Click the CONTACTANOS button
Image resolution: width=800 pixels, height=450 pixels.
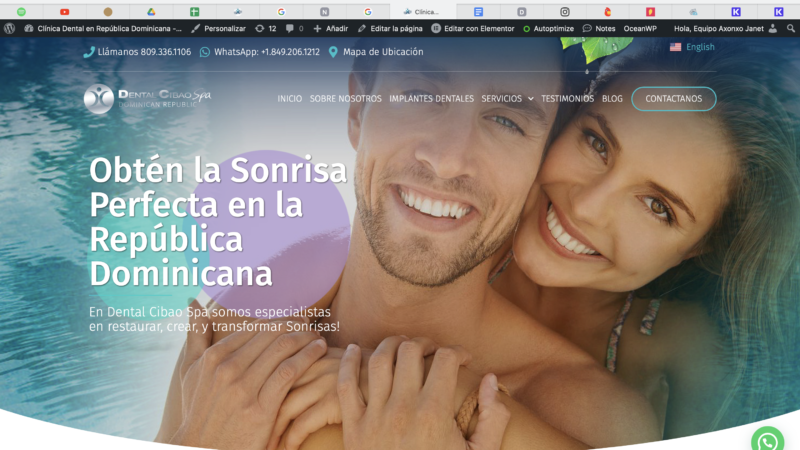click(673, 98)
